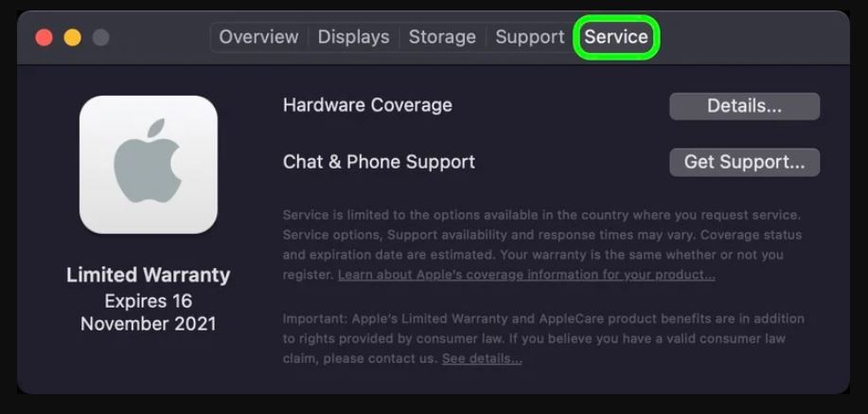Select the Storage tab
868x414 pixels.
pos(442,37)
